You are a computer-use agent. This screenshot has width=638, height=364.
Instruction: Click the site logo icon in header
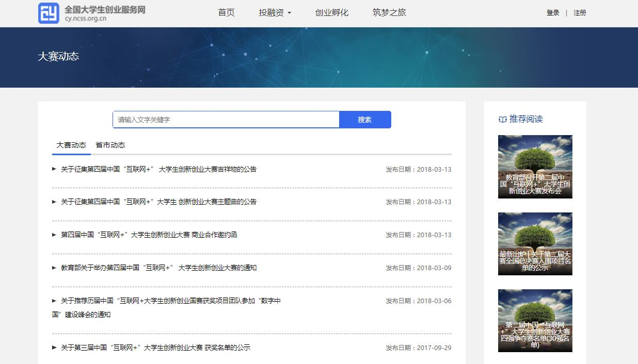point(49,13)
